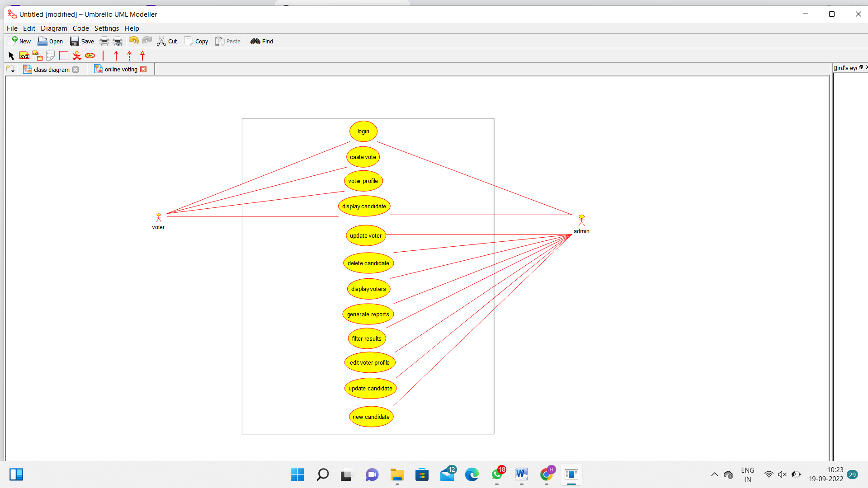The height and width of the screenshot is (488, 868).
Task: Show hidden system tray icons
Action: (714, 474)
